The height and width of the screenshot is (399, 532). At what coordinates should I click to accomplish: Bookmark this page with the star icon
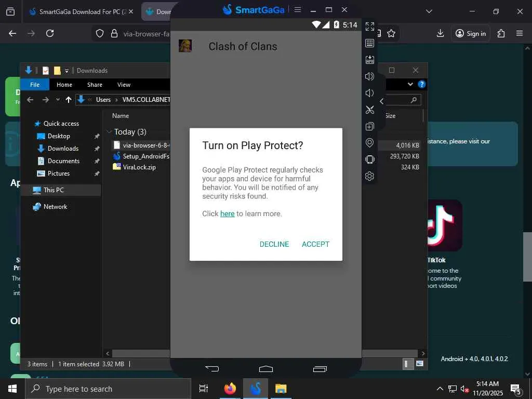(x=391, y=33)
